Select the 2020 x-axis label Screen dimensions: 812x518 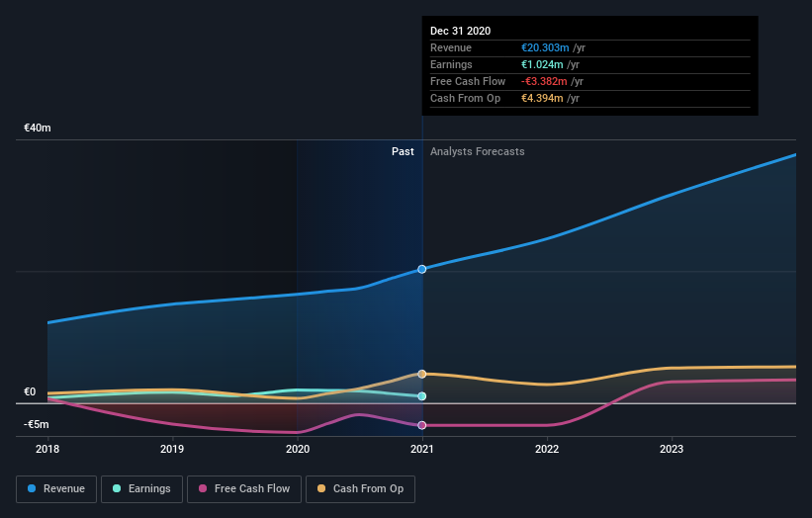pyautogui.click(x=298, y=449)
